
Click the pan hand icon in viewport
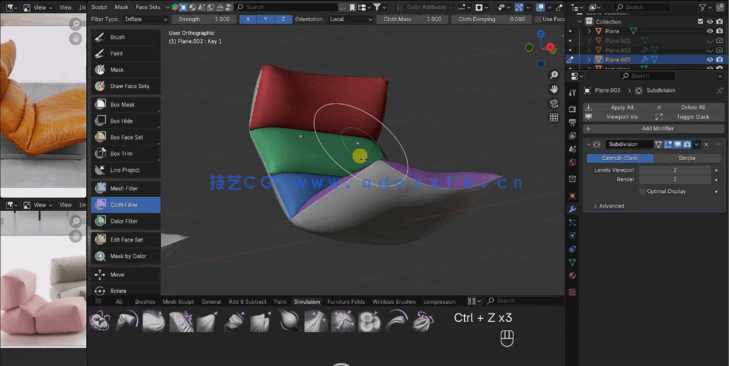pos(554,89)
